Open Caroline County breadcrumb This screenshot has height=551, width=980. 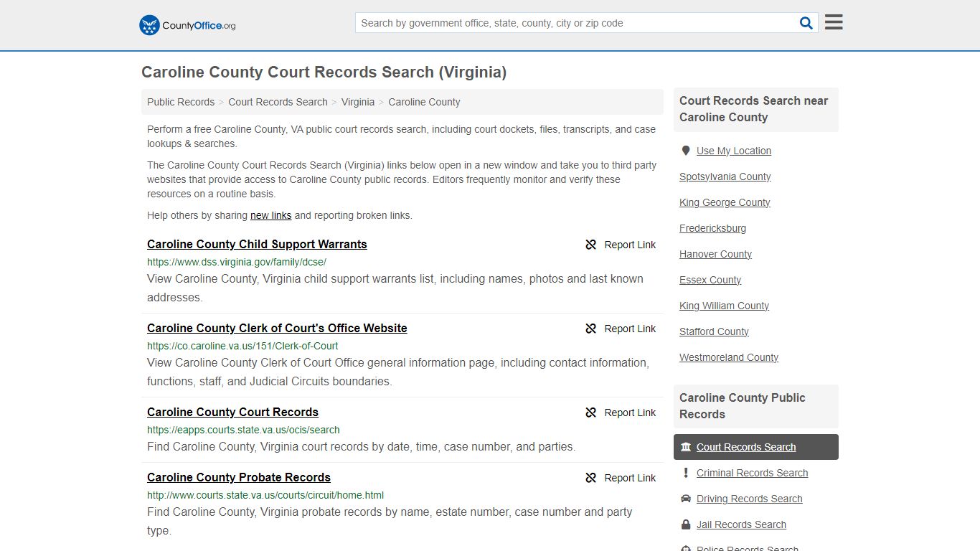[424, 102]
